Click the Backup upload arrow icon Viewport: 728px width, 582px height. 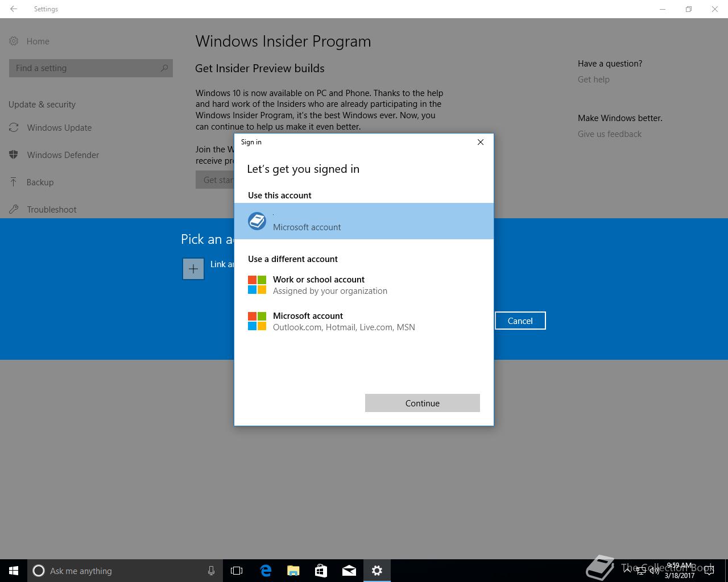tap(14, 182)
